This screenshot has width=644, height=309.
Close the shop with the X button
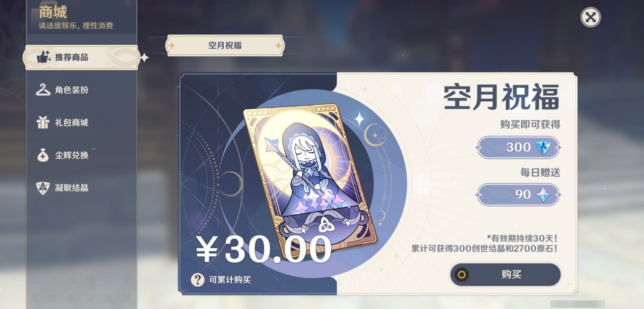(590, 17)
